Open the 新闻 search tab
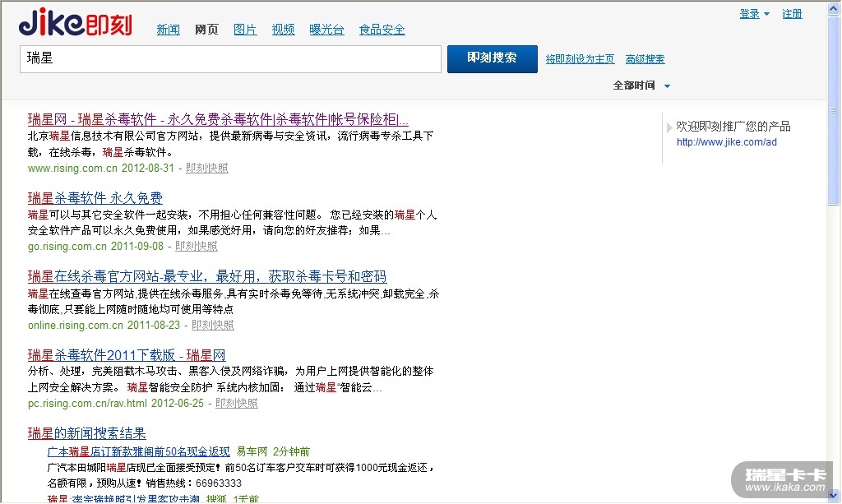842x504 pixels. tap(168, 30)
